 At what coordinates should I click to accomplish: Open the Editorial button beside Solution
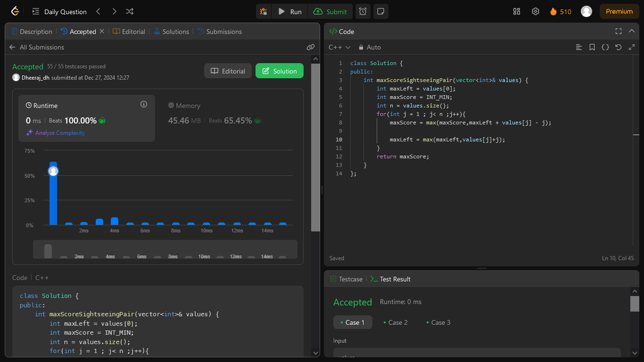click(228, 71)
